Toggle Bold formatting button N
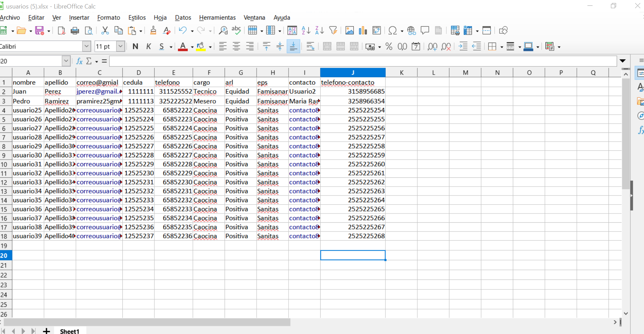The height and width of the screenshot is (334, 644). 135,47
